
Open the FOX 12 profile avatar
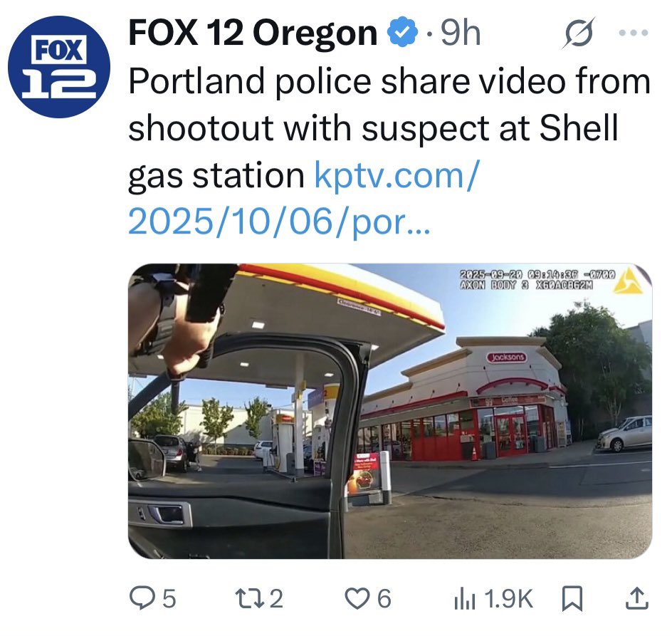(59, 67)
